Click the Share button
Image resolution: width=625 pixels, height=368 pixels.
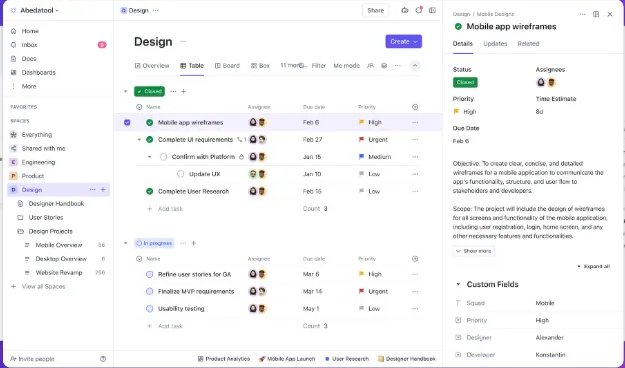375,11
